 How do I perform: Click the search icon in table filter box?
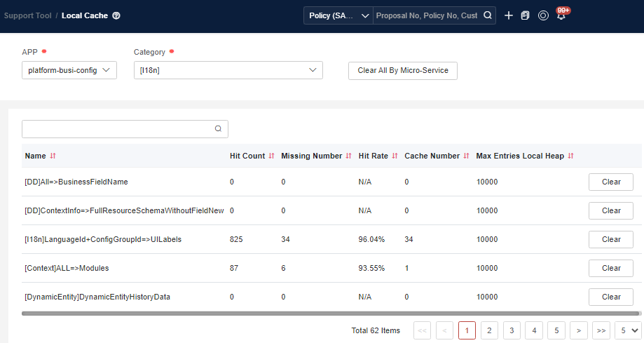(x=218, y=129)
